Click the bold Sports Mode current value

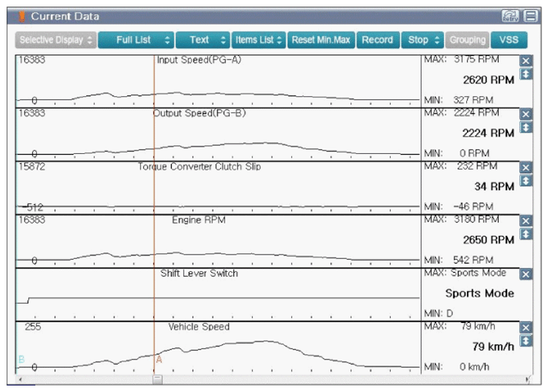(x=480, y=293)
